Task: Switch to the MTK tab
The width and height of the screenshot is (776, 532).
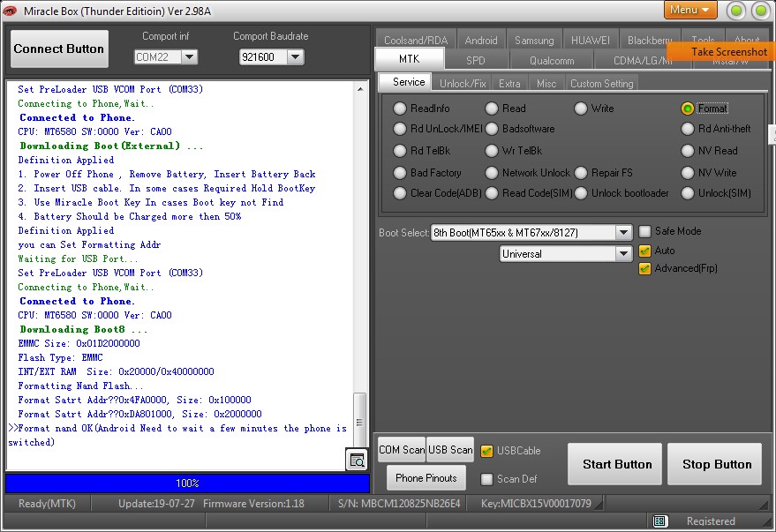Action: [410, 59]
